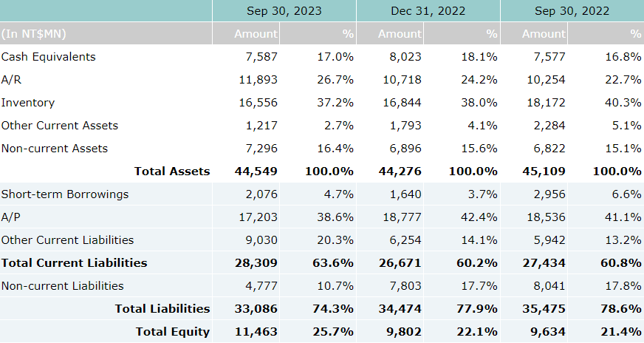
Task: Click the Other Current Liabilities row label
Action: [x=67, y=240]
